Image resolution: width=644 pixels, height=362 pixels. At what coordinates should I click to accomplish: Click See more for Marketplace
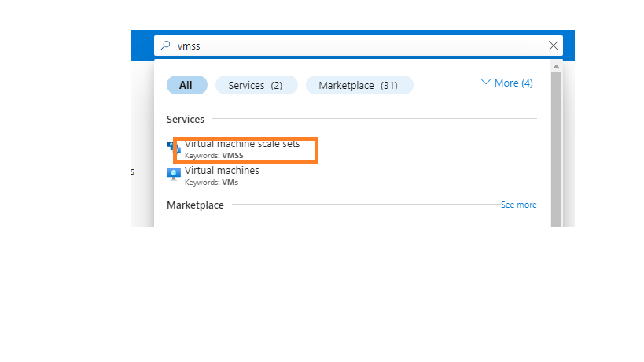[518, 205]
